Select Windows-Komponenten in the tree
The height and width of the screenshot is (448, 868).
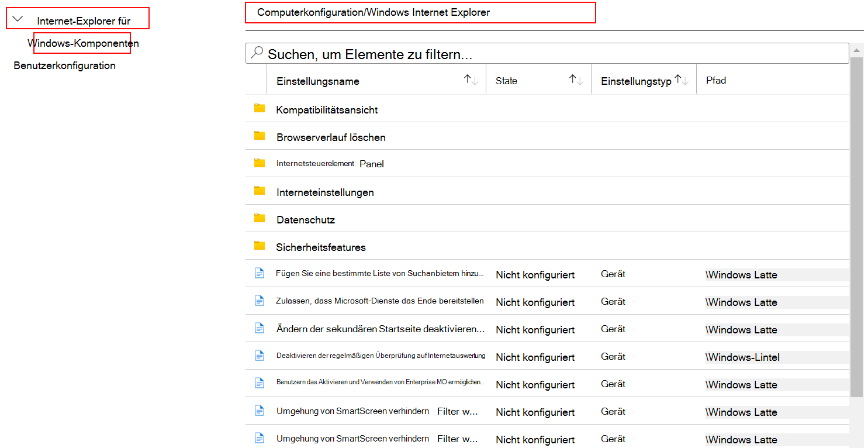83,43
